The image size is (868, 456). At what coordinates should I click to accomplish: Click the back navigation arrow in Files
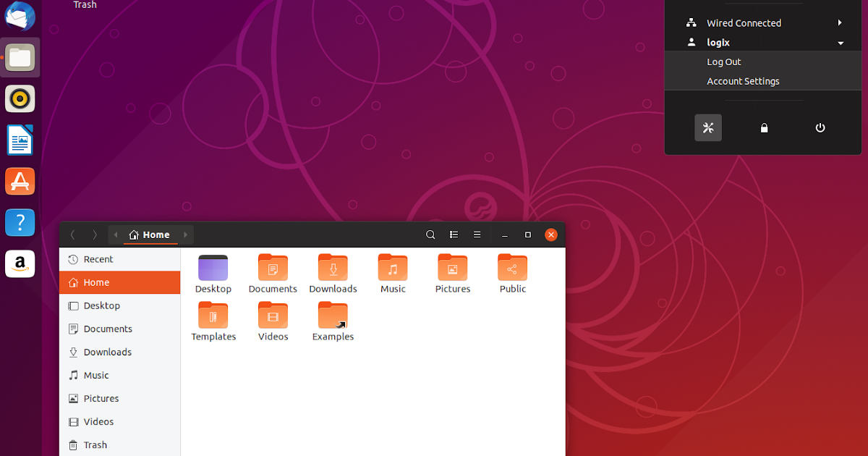coord(72,235)
